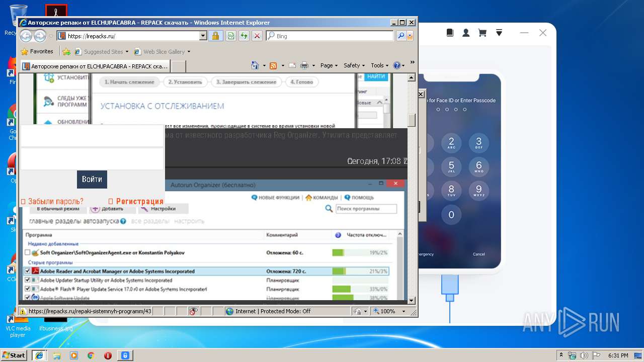Show hidden system tray icons
The image size is (644, 362).
tap(561, 355)
